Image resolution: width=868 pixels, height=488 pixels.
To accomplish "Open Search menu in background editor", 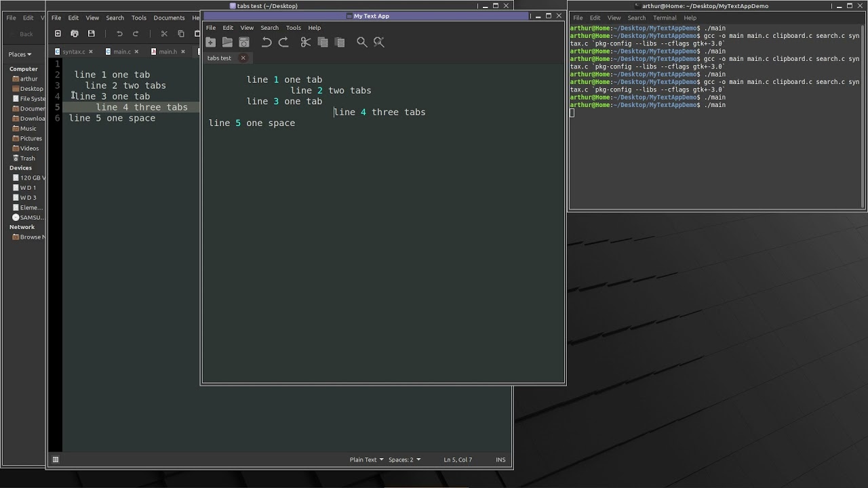I will pos(115,18).
